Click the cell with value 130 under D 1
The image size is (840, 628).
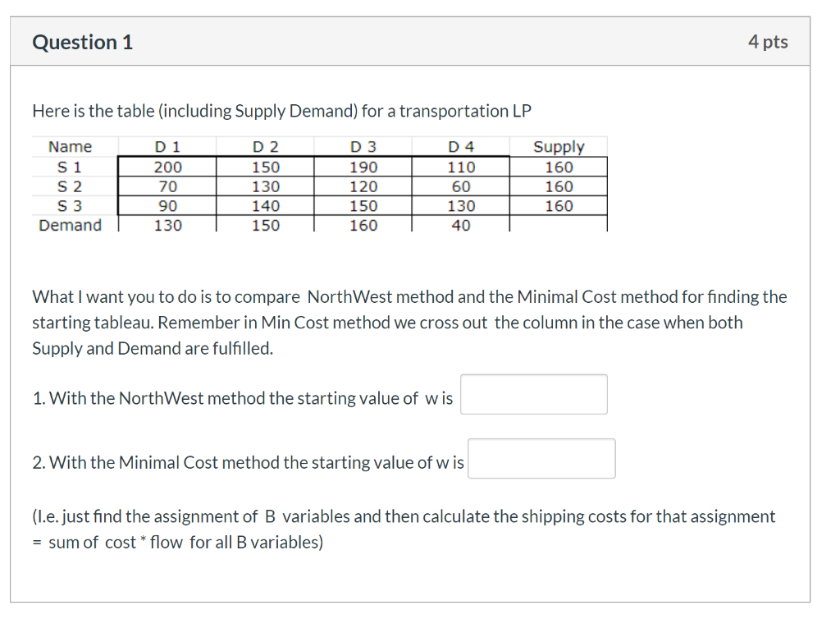167,226
